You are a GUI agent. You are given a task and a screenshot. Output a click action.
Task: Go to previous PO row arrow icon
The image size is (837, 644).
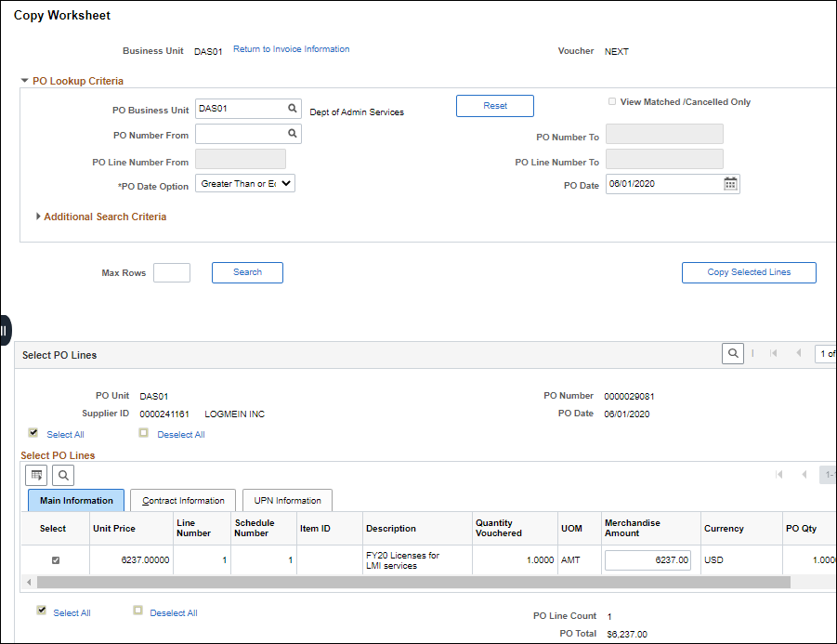point(797,354)
